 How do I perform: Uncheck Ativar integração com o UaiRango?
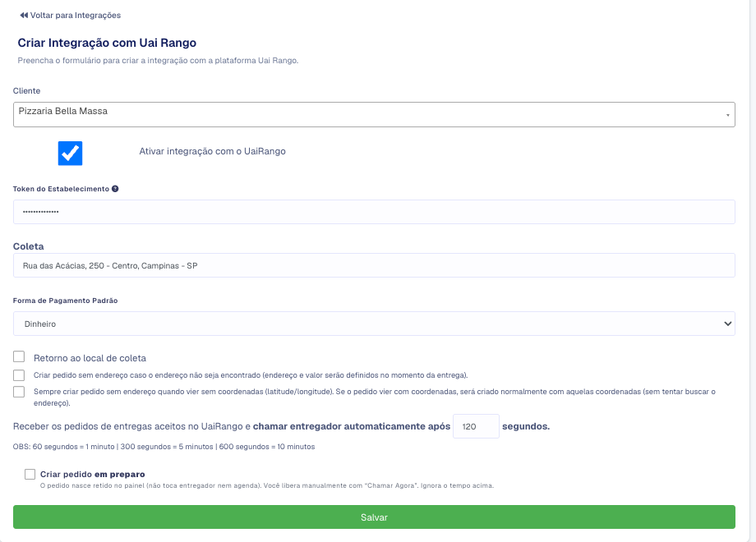pos(71,154)
